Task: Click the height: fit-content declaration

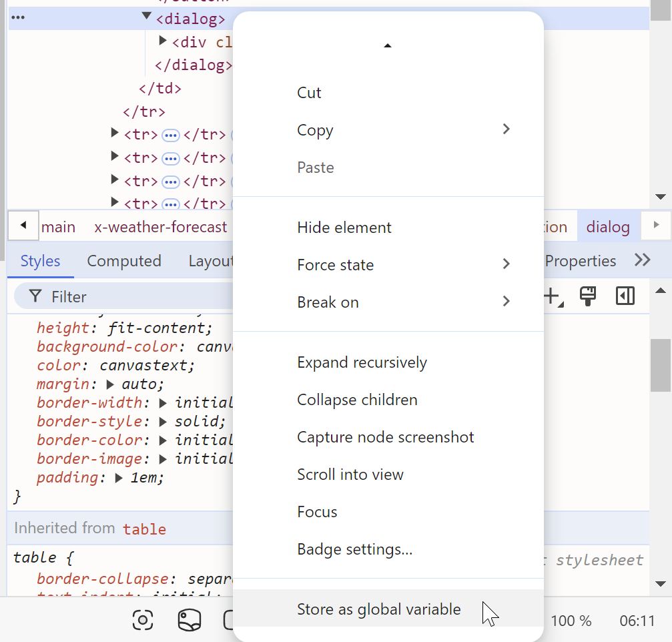Action: pyautogui.click(x=124, y=328)
